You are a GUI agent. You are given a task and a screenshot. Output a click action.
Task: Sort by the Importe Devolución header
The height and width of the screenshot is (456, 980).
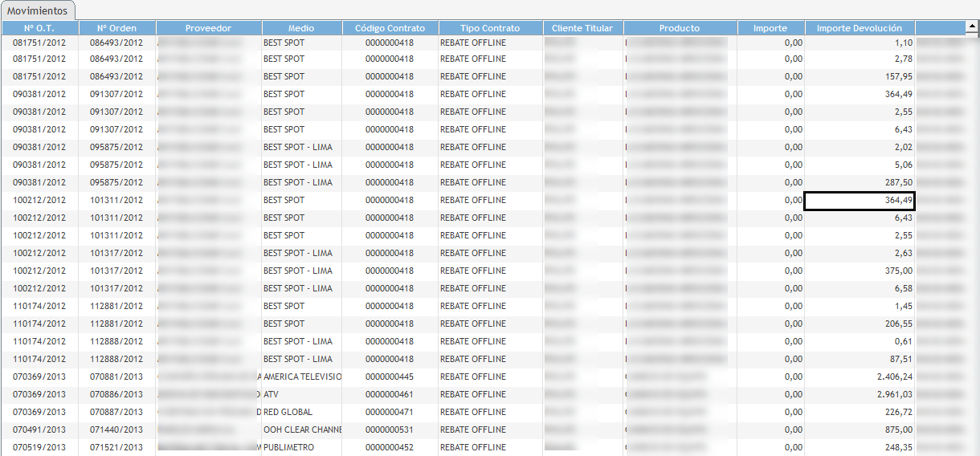[x=860, y=28]
